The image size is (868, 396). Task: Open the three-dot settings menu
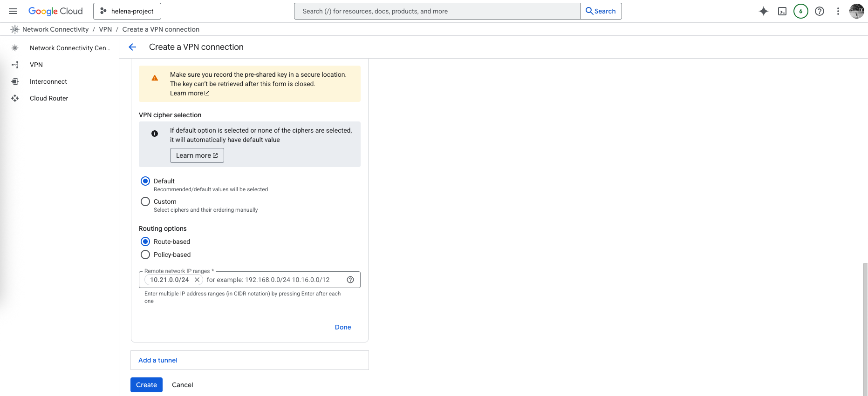pyautogui.click(x=838, y=11)
